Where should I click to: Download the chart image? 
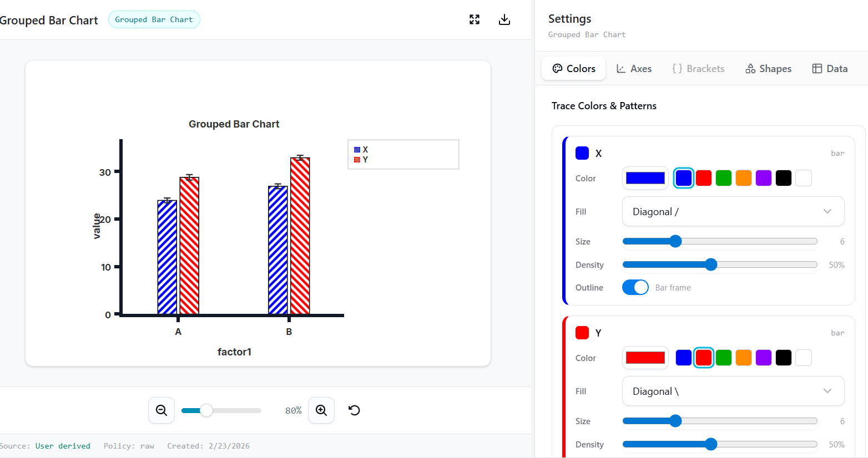(x=504, y=19)
